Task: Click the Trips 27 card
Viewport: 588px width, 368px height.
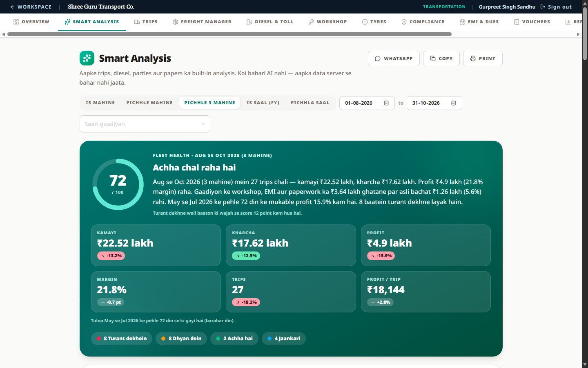Action: [x=291, y=292]
